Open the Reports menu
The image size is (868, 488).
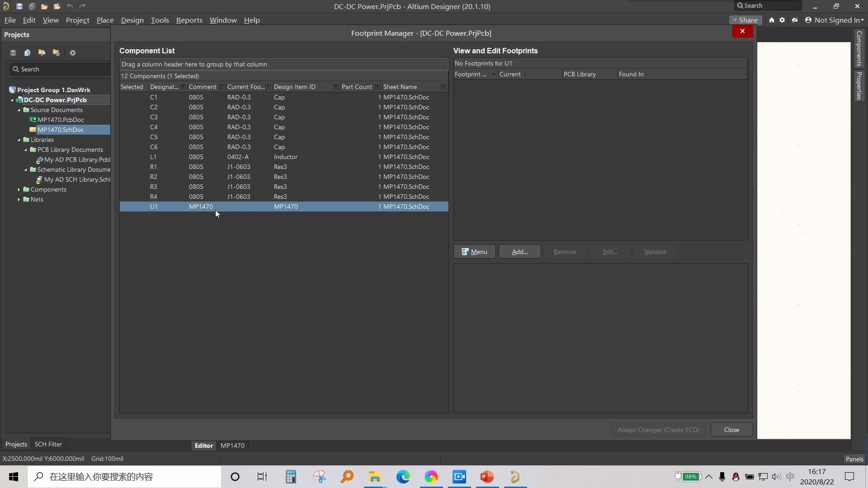189,20
